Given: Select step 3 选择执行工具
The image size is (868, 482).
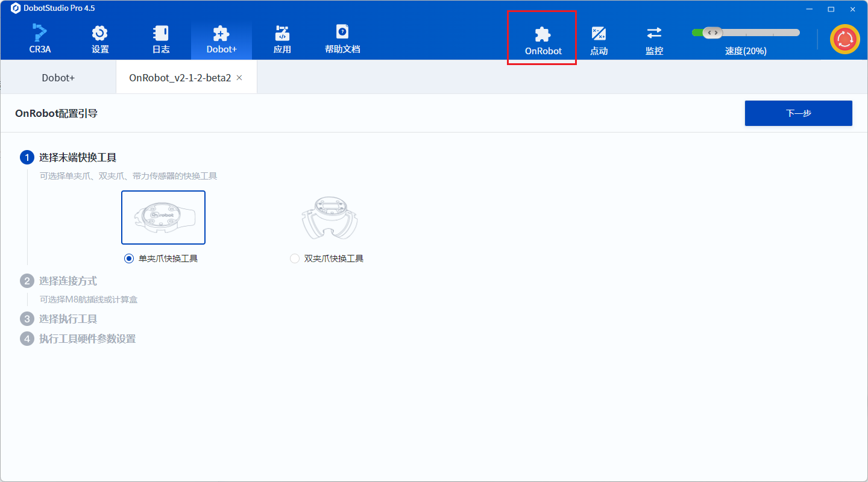Looking at the screenshot, I should pyautogui.click(x=58, y=319).
